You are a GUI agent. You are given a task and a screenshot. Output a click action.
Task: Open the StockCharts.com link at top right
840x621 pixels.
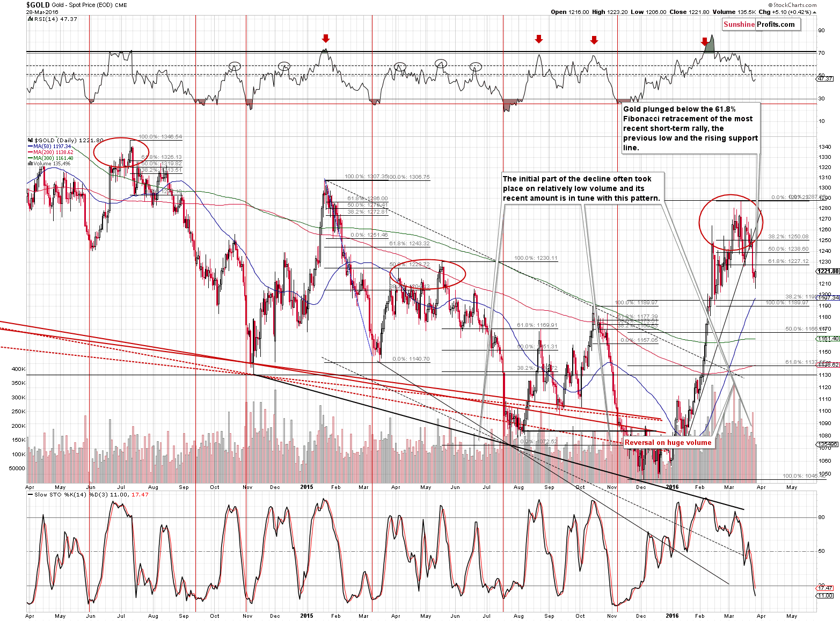(x=793, y=5)
